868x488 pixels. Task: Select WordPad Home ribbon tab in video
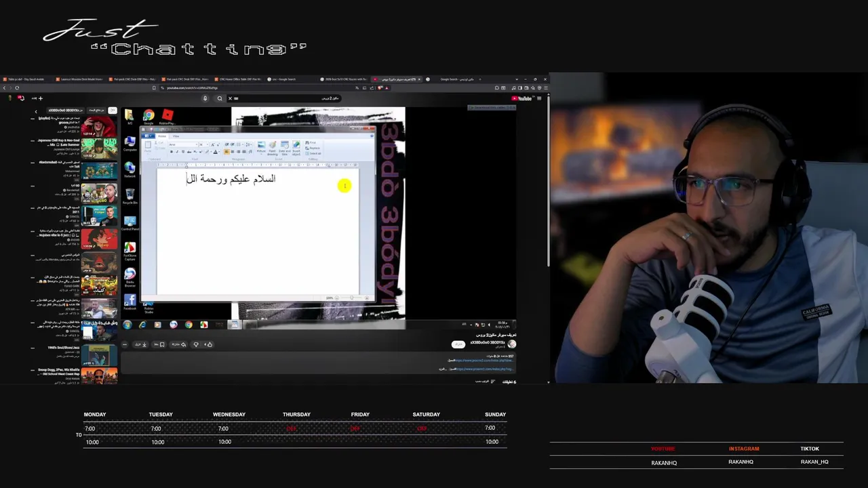(162, 136)
